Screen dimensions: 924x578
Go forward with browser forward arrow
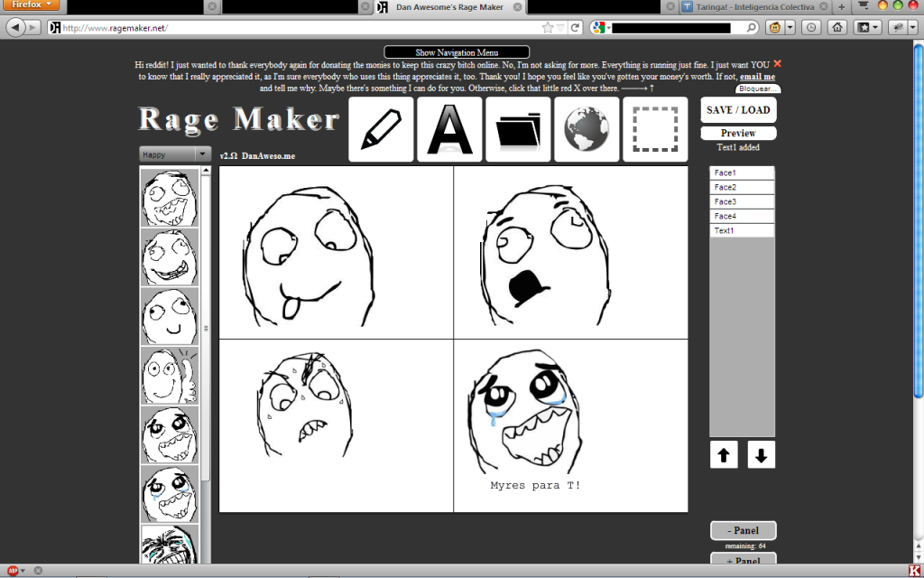[33, 27]
